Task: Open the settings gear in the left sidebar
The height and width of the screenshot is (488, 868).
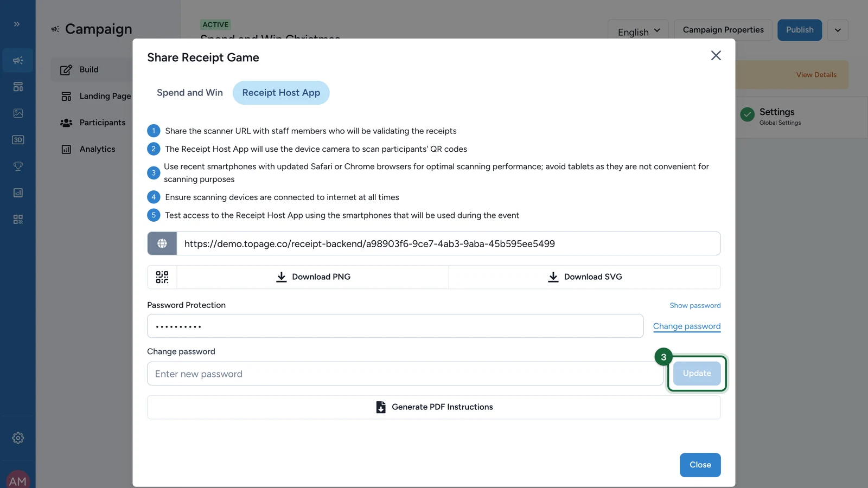Action: [18, 438]
